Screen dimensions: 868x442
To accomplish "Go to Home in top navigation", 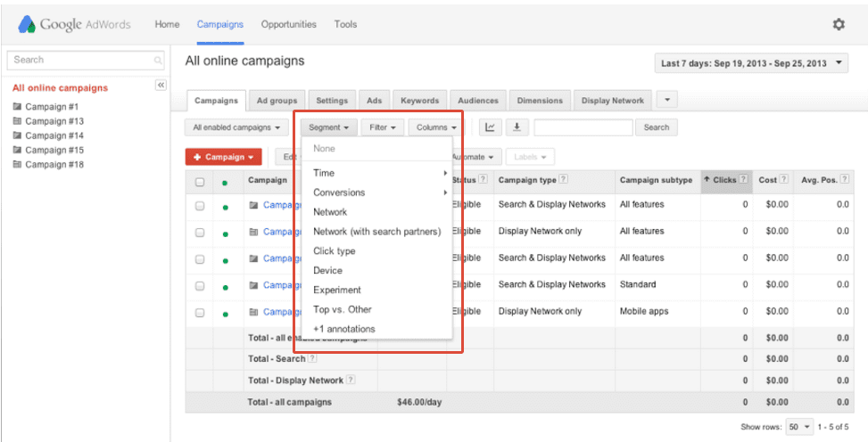I will click(167, 24).
